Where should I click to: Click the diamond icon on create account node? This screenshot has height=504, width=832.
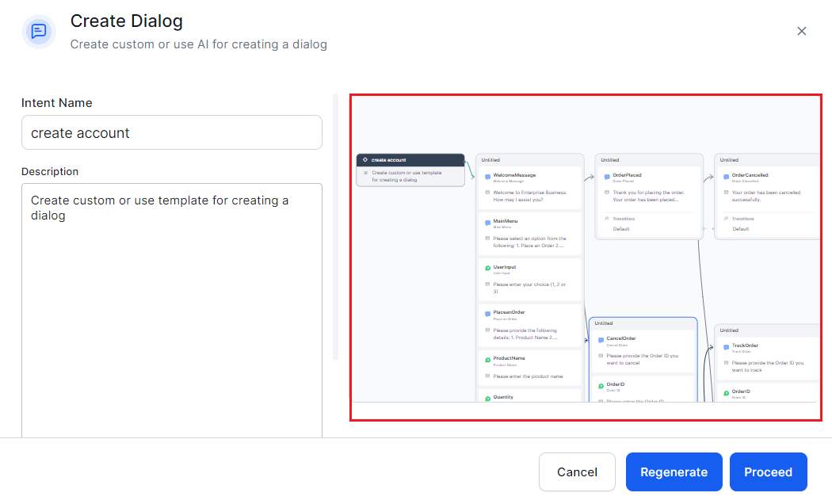point(364,158)
